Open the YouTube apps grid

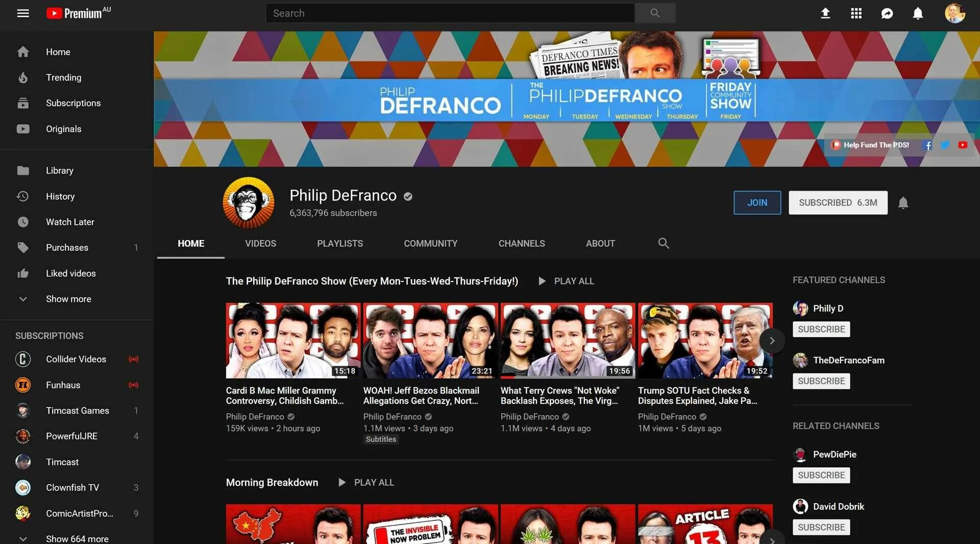click(x=856, y=13)
